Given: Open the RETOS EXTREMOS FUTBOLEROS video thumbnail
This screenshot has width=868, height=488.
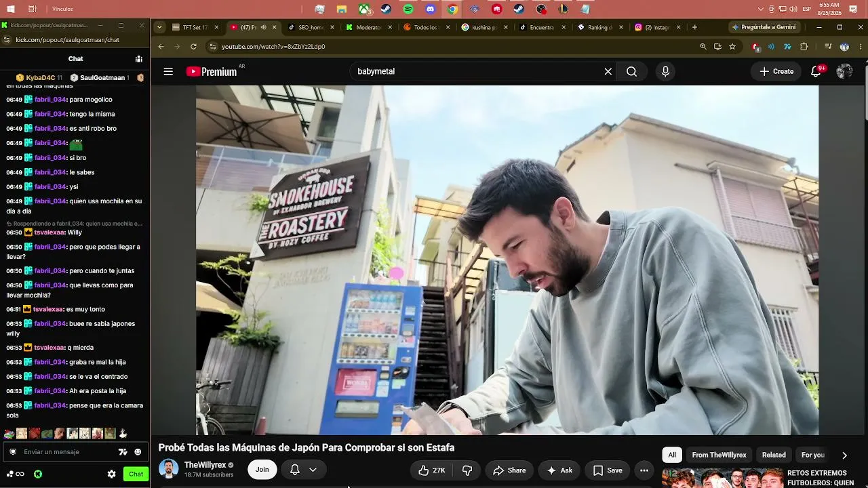Looking at the screenshot, I should (723, 479).
